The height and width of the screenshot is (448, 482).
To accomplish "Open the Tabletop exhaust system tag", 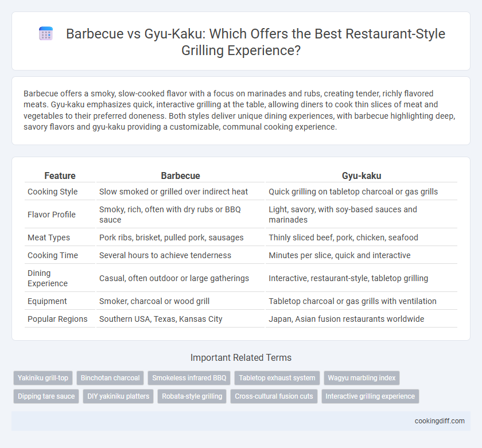I will coord(277,378).
